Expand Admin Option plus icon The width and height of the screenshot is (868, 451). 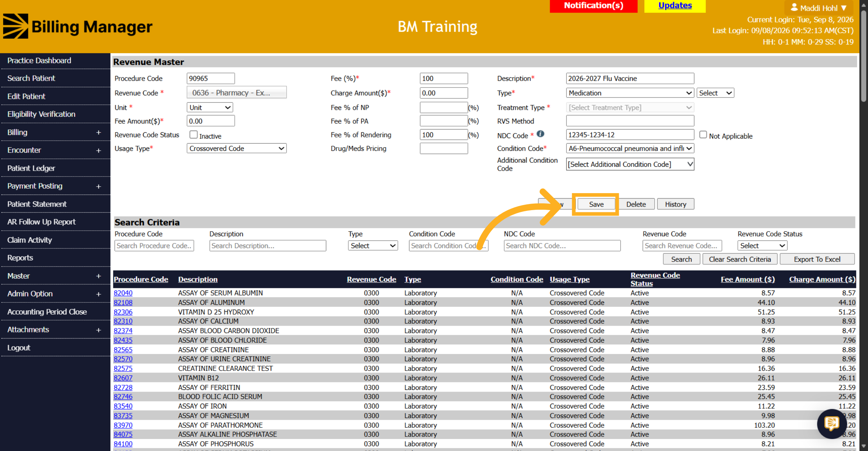point(98,294)
